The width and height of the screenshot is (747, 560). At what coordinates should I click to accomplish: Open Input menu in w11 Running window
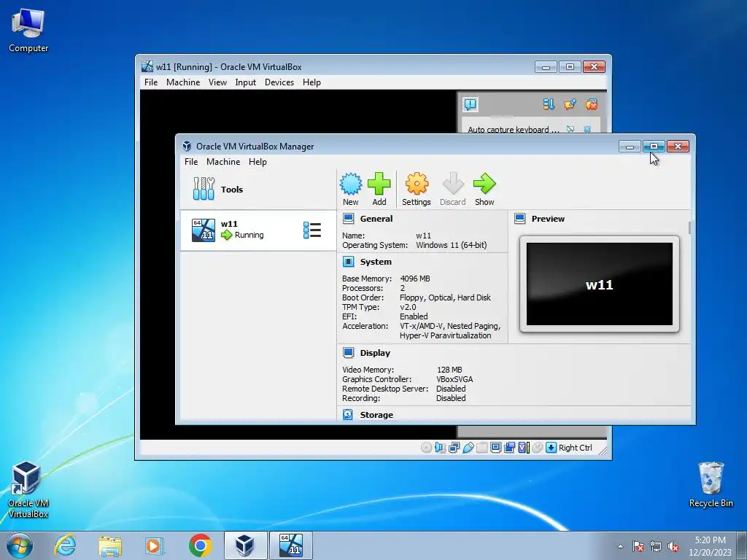click(245, 82)
